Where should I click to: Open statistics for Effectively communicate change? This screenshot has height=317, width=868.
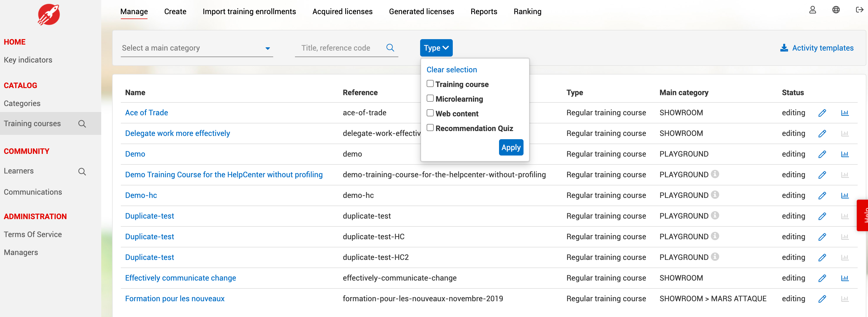tap(844, 278)
